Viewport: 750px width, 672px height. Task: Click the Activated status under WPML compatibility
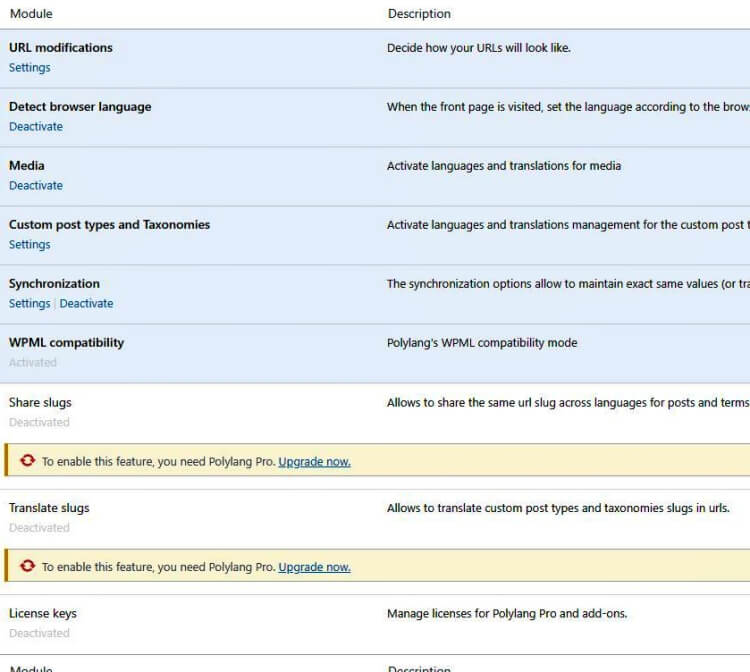tap(33, 363)
